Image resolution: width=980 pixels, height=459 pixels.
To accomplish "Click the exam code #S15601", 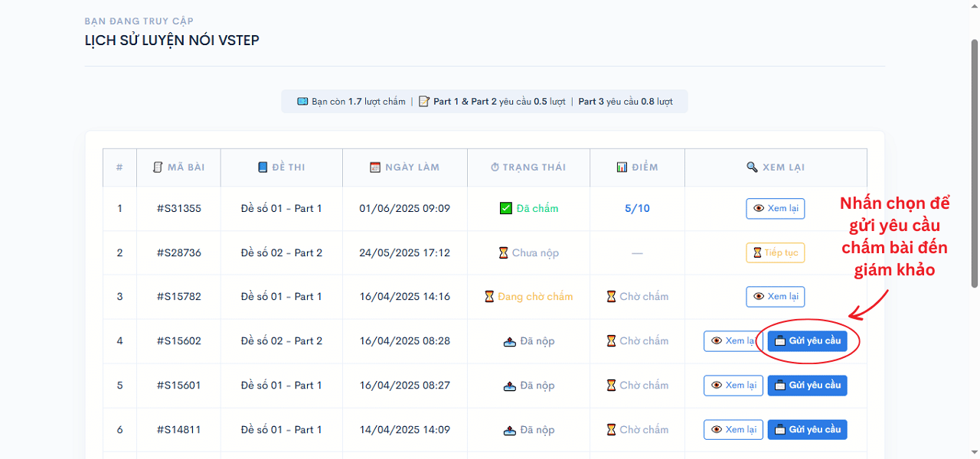I will pos(179,386).
